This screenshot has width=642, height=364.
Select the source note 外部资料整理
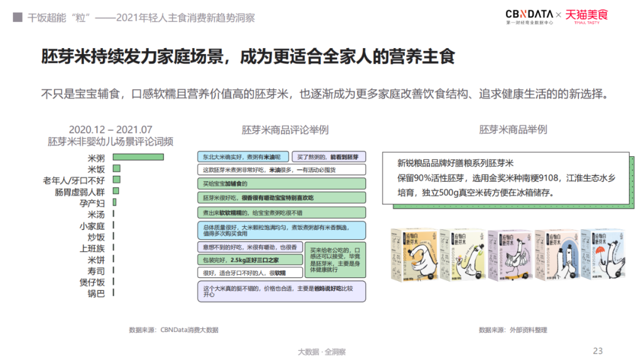pyautogui.click(x=512, y=330)
